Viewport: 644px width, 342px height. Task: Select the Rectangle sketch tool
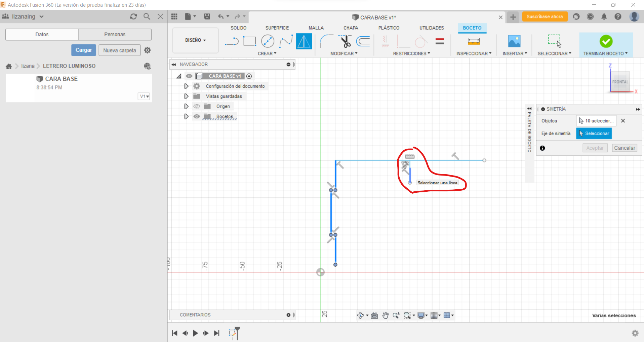pos(249,41)
